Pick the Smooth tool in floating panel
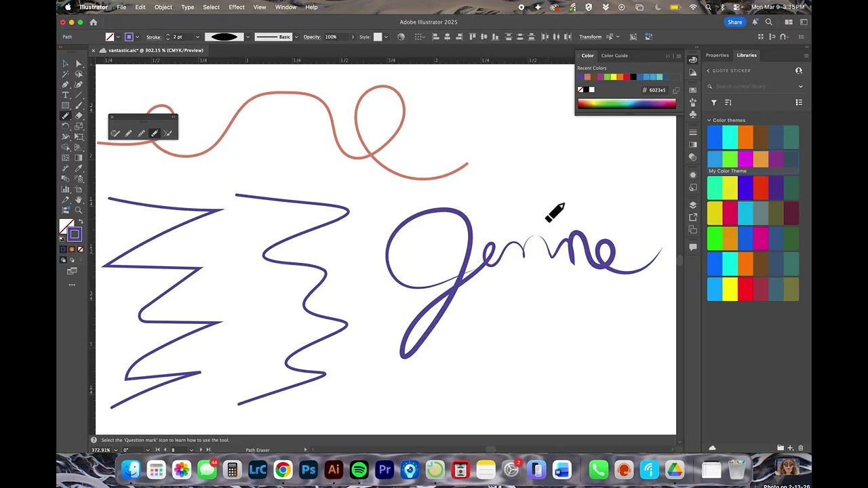Image resolution: width=868 pixels, height=488 pixels. [x=141, y=134]
